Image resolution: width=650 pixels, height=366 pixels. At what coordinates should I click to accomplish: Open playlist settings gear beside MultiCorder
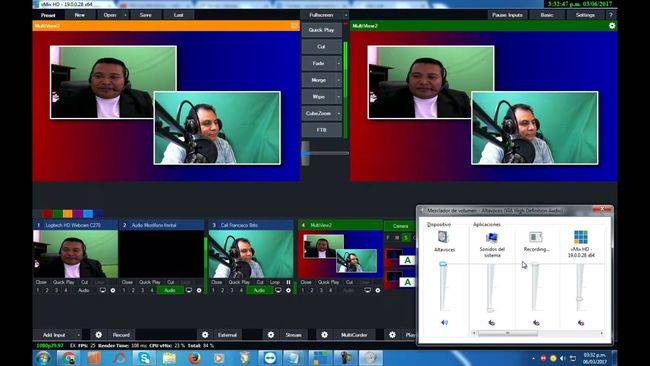click(392, 334)
